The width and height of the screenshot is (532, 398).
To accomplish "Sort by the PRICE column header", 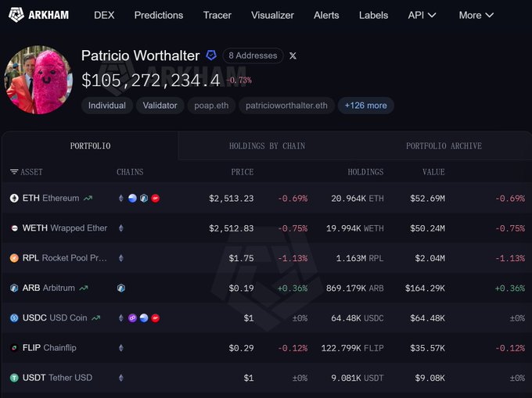I will pyautogui.click(x=243, y=172).
